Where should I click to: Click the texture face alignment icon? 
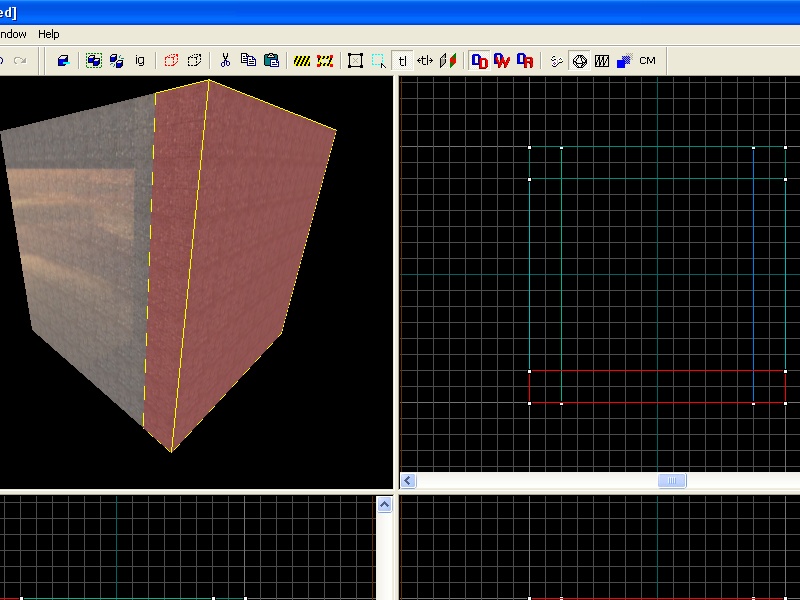click(x=448, y=61)
